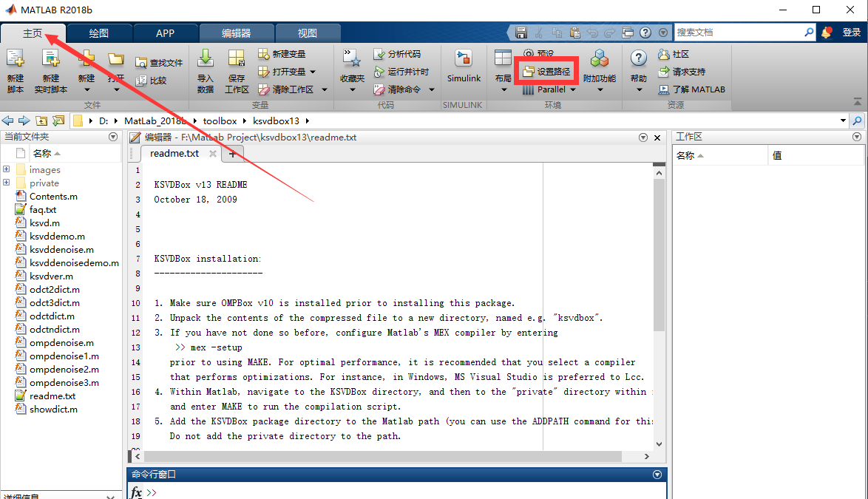Click the 搜索文档 search field
This screenshot has height=499, width=868.
[739, 32]
